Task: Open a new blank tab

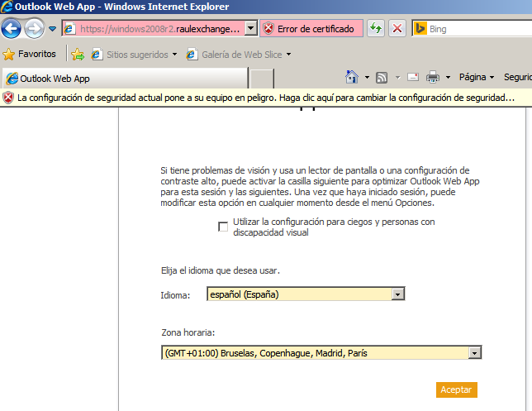Action: tap(262, 79)
